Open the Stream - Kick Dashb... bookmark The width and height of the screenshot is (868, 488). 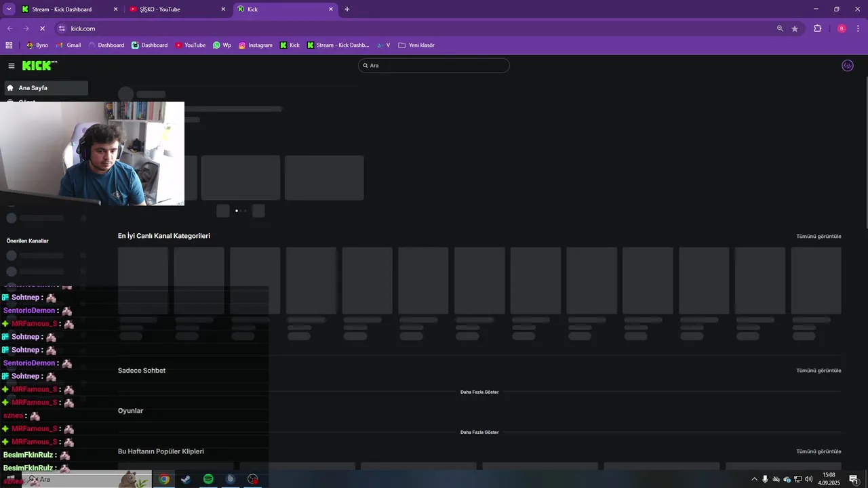[x=338, y=45]
